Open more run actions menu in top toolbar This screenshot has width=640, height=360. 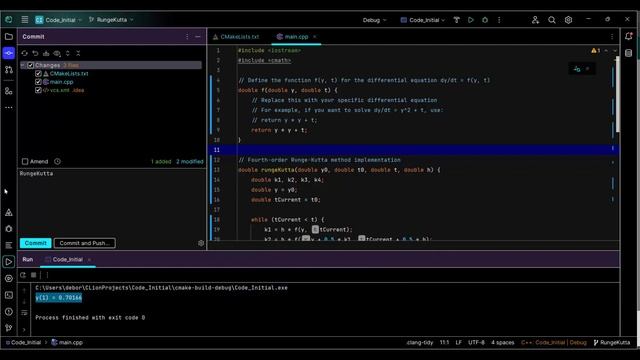coord(499,20)
